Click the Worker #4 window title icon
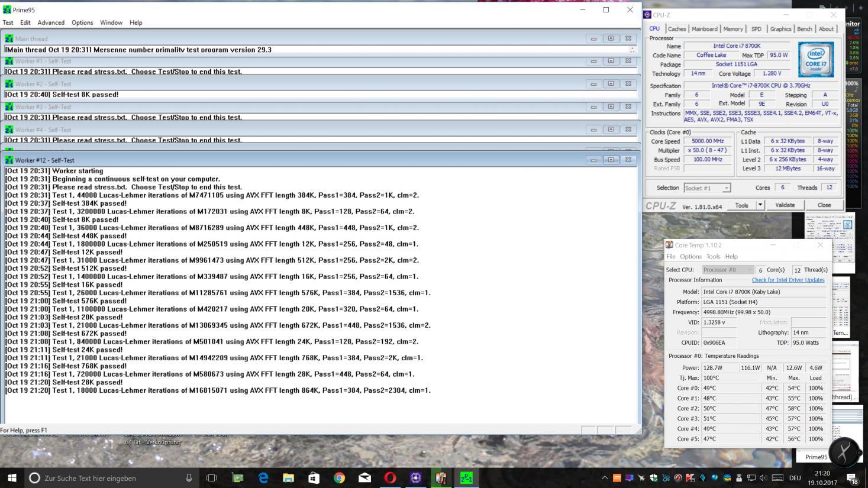 click(x=9, y=130)
